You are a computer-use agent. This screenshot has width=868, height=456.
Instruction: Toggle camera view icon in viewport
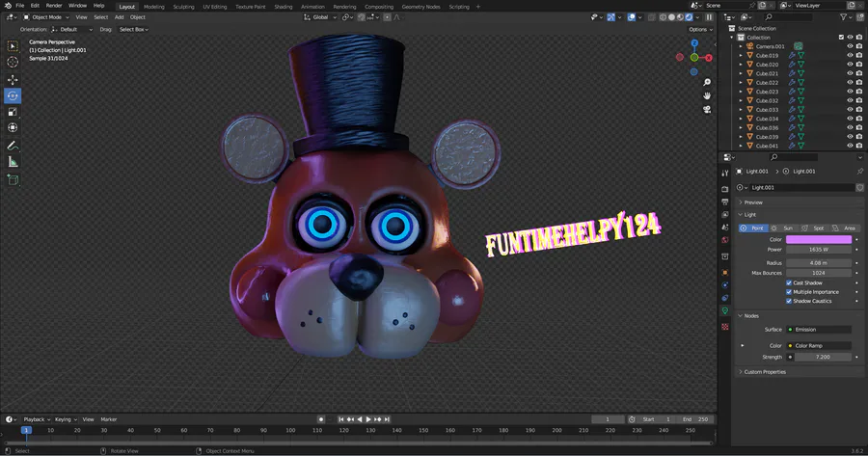[x=707, y=110]
